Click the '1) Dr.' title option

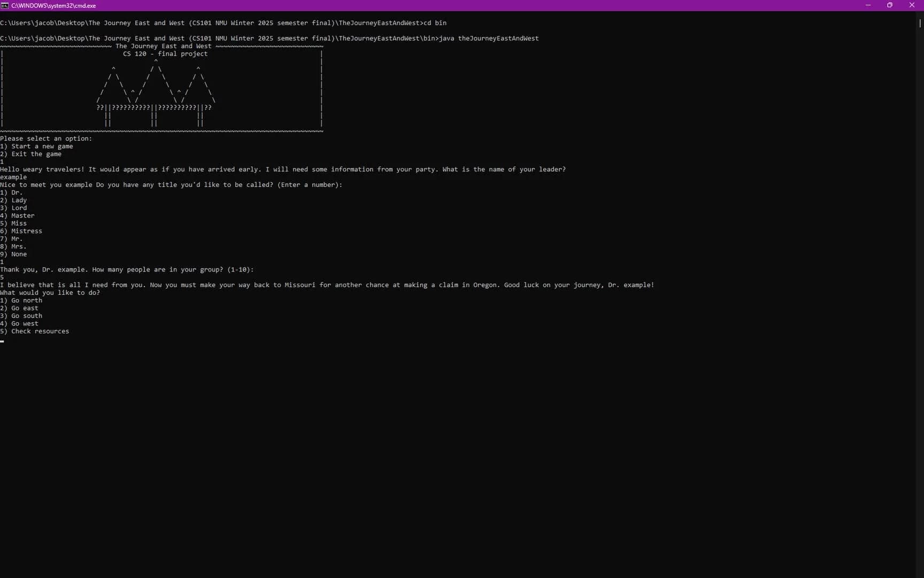(11, 193)
